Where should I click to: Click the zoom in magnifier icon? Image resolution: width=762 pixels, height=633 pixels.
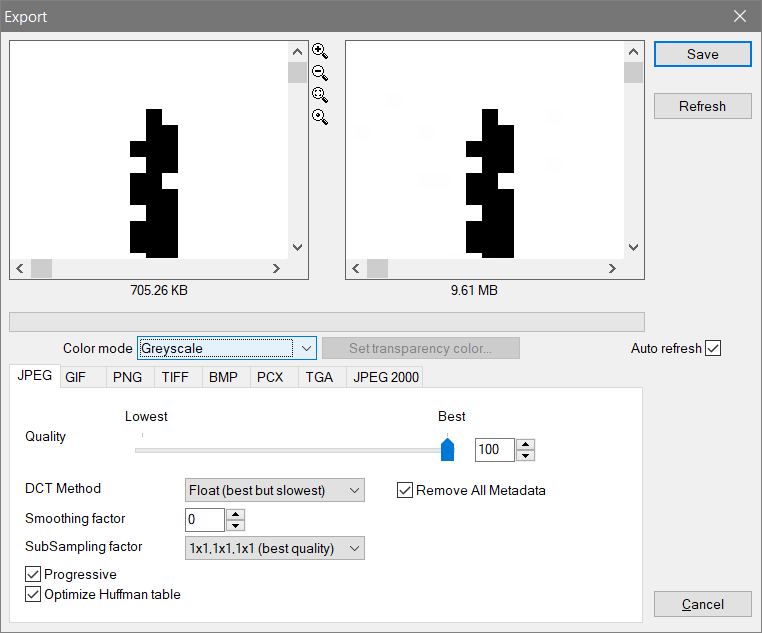click(x=320, y=51)
